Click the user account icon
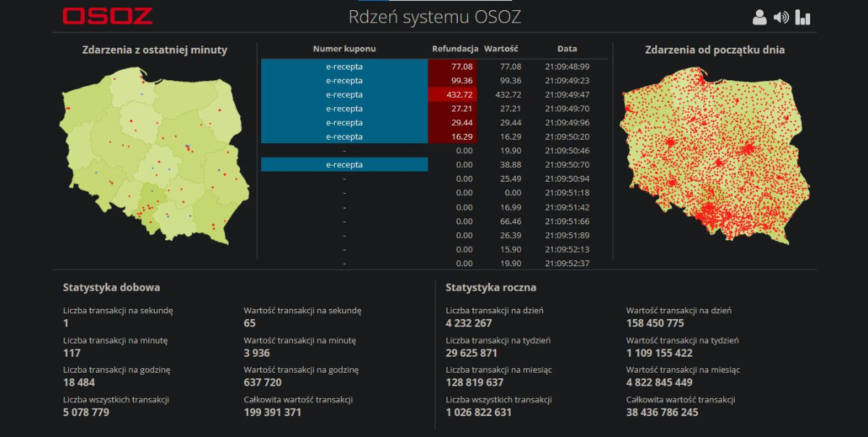Image resolution: width=868 pixels, height=437 pixels. click(759, 17)
